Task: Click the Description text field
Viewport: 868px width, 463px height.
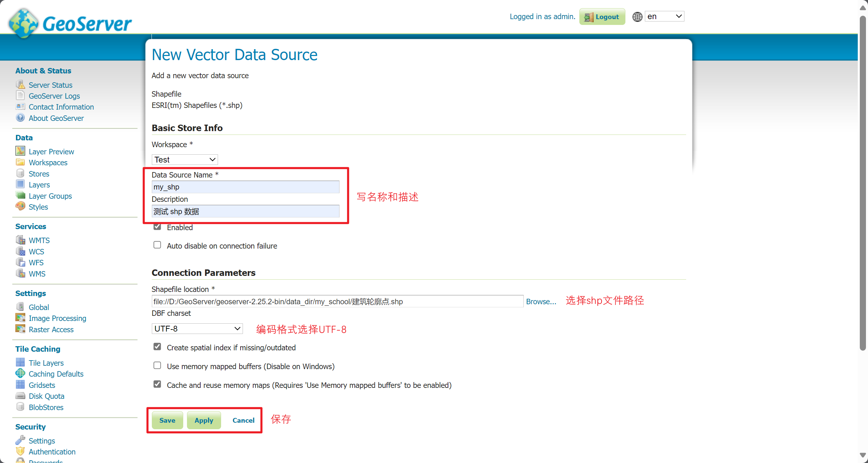Action: pyautogui.click(x=245, y=211)
